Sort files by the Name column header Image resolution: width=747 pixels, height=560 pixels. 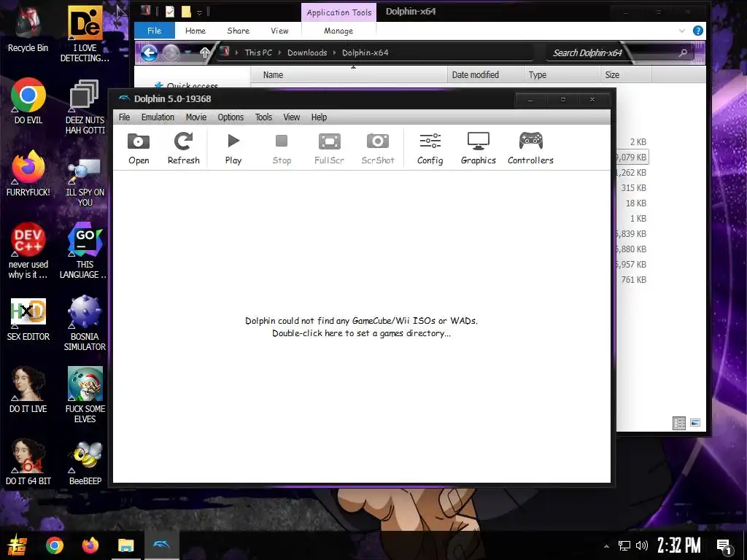(x=349, y=75)
